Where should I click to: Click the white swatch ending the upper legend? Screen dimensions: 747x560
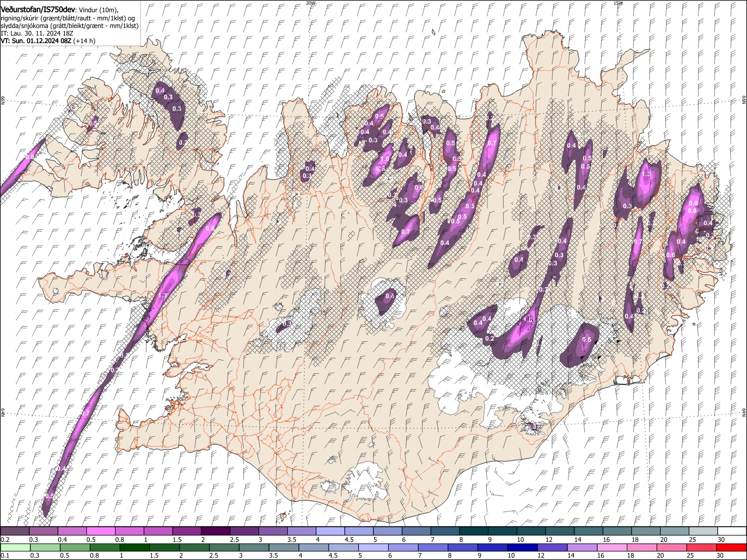click(x=732, y=531)
